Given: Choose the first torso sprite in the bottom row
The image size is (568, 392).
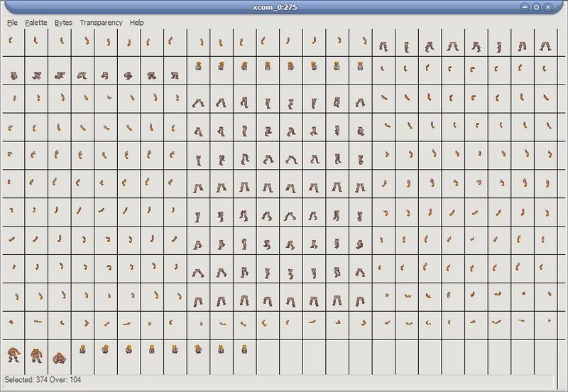Looking at the screenshot, I should tap(82, 349).
